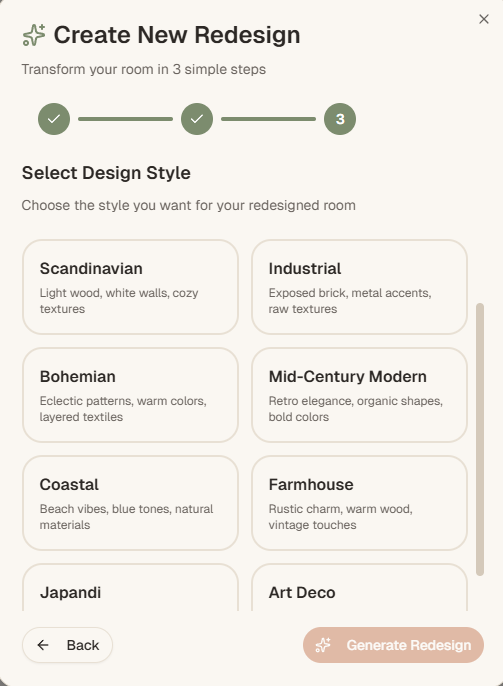Select the Art Deco style card

pyautogui.click(x=360, y=588)
